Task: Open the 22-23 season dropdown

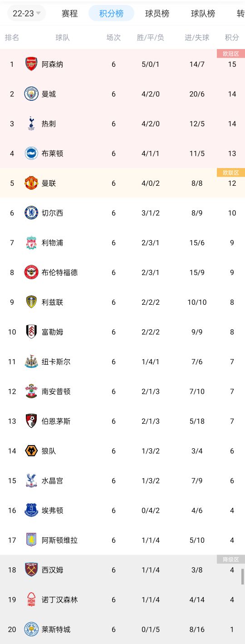Action: 27,13
